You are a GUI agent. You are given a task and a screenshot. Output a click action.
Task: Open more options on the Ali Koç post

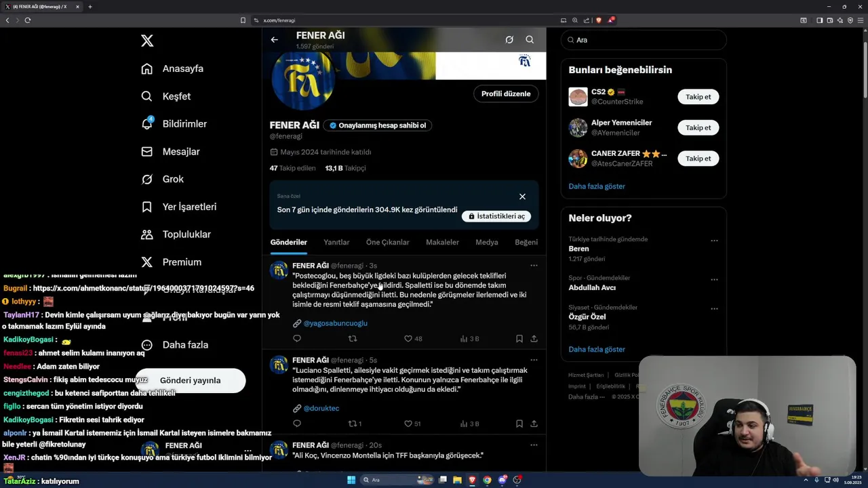(x=534, y=445)
